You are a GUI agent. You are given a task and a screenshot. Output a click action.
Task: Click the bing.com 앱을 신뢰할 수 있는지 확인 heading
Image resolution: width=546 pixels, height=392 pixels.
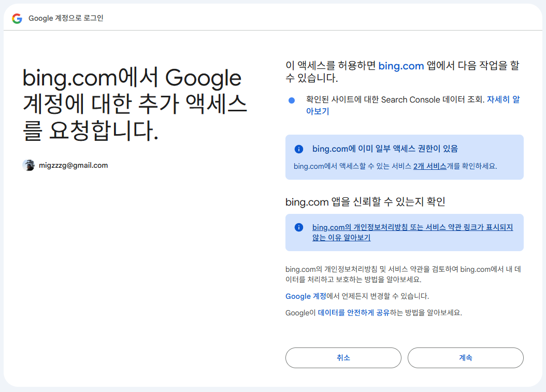(365, 201)
